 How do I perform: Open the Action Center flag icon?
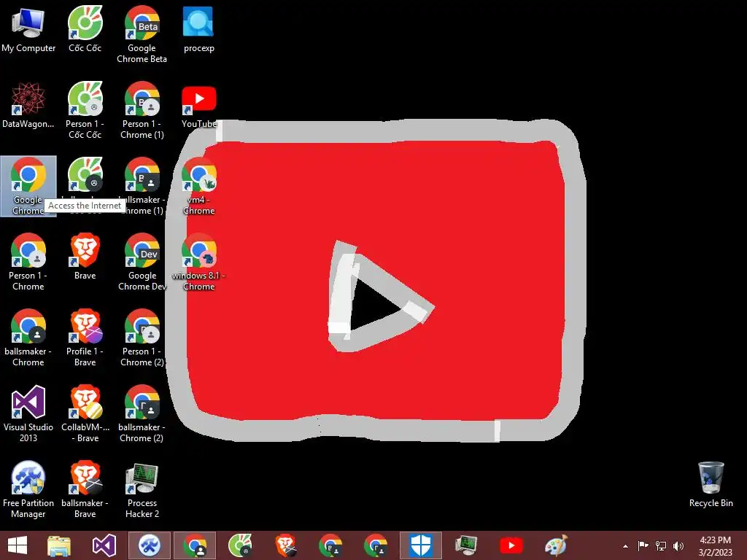643,545
